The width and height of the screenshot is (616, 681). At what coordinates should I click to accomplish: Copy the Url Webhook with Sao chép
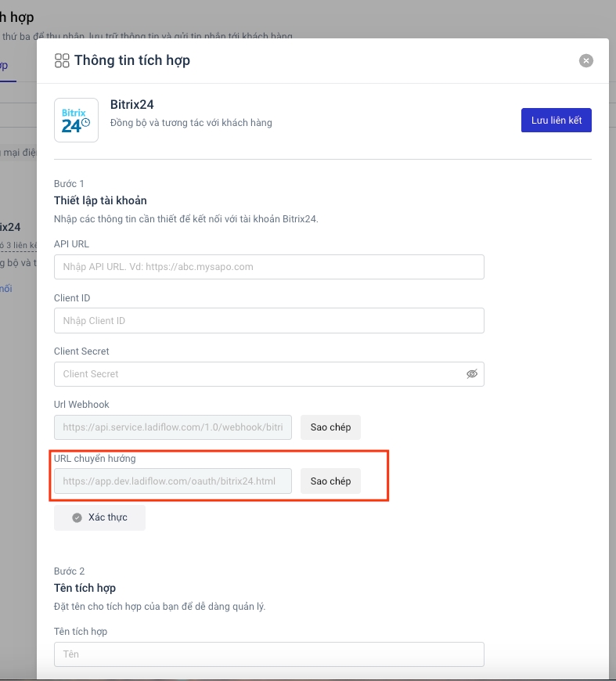click(330, 427)
